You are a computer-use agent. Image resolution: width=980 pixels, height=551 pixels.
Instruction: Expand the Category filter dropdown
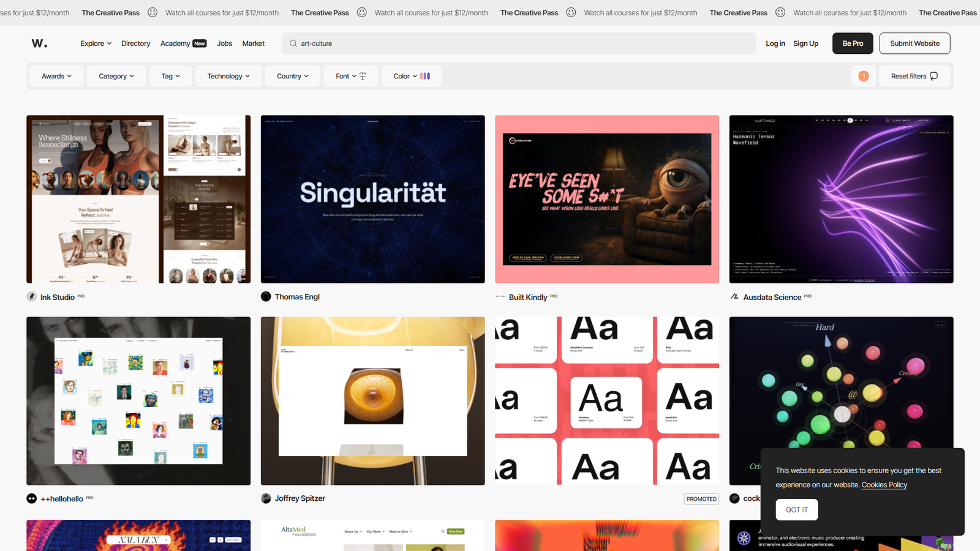pos(116,76)
